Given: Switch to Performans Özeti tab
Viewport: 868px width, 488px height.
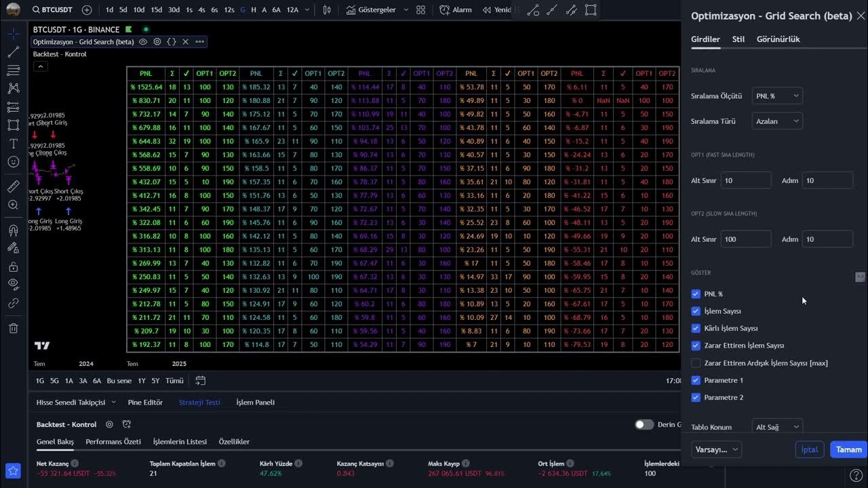Looking at the screenshot, I should 113,442.
